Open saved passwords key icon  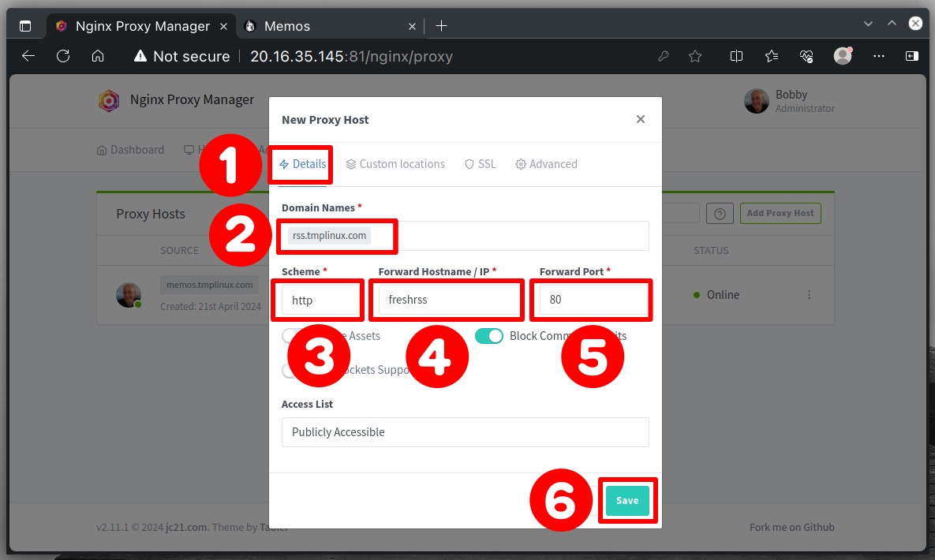(x=663, y=56)
